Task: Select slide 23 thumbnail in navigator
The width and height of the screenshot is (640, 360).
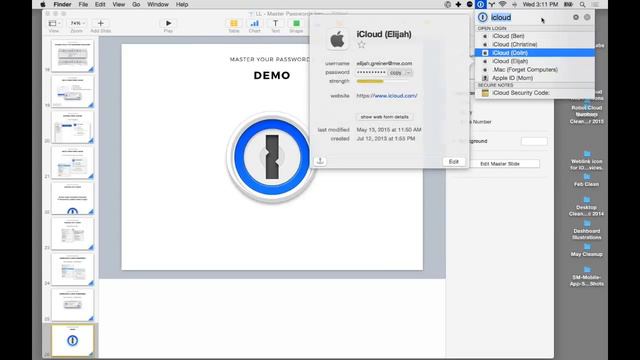Action: [x=72, y=233]
